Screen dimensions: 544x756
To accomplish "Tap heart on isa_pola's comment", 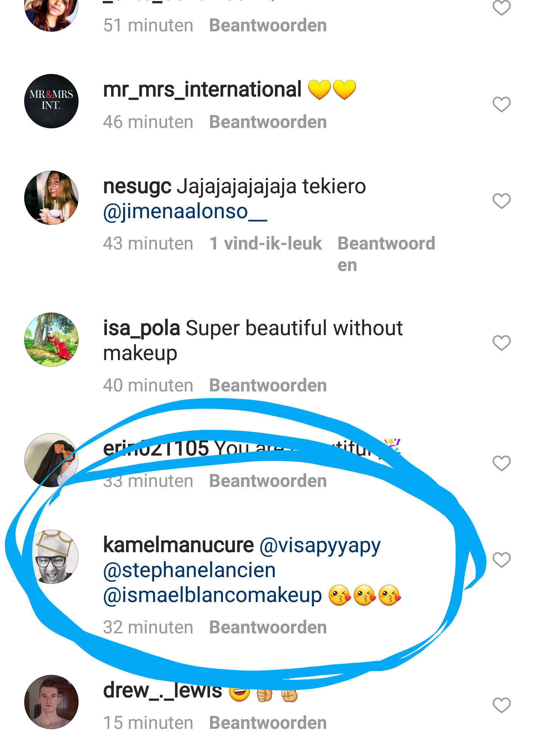I will pos(501,343).
